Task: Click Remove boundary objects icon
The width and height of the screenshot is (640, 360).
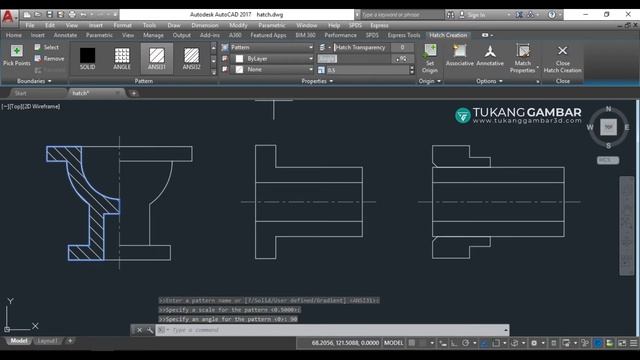Action: click(38, 59)
